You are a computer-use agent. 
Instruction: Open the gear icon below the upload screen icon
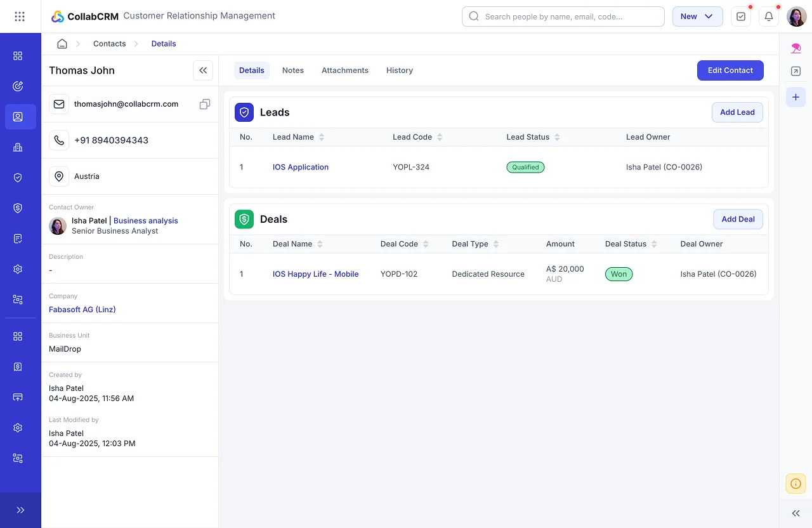pos(18,428)
